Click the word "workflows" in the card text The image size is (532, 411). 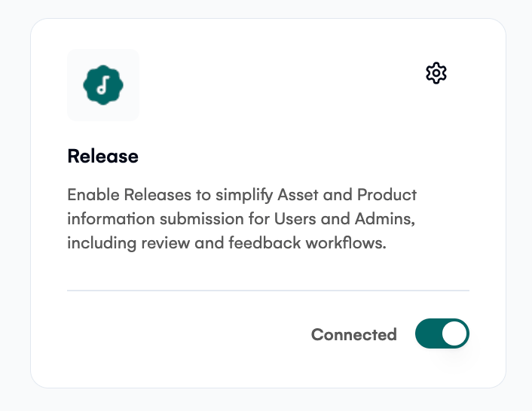point(346,243)
